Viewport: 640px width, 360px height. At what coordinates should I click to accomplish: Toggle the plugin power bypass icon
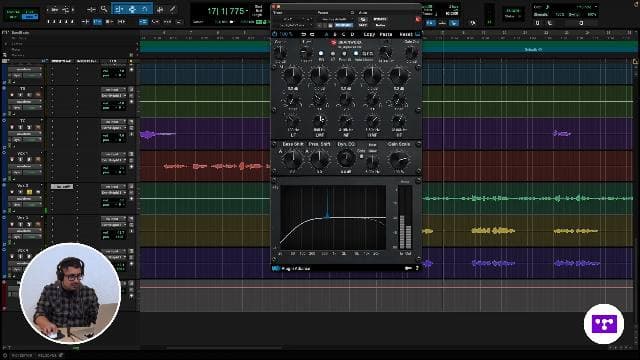point(275,34)
